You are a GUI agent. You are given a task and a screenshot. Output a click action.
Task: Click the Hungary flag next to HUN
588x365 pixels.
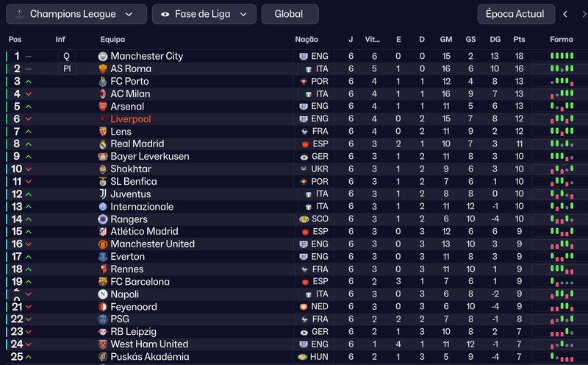[x=303, y=357]
